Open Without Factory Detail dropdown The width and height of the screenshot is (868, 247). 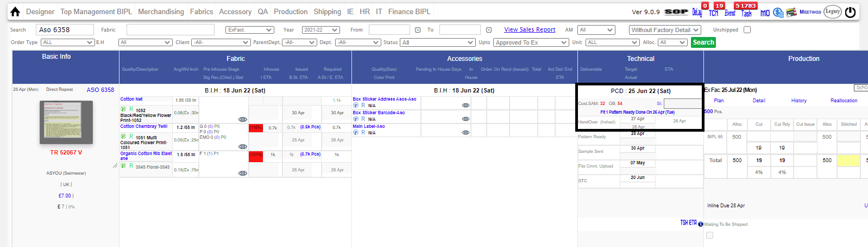[x=665, y=30]
